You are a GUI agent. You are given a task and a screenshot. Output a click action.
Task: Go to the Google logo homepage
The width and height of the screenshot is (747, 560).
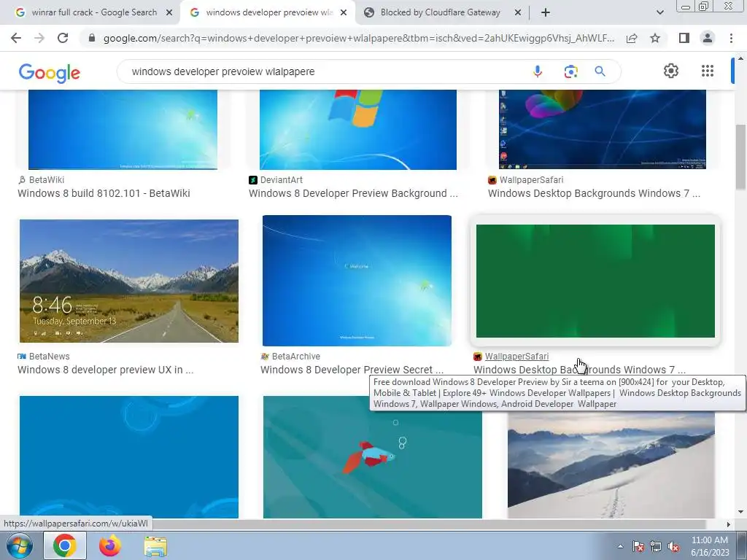coord(49,73)
